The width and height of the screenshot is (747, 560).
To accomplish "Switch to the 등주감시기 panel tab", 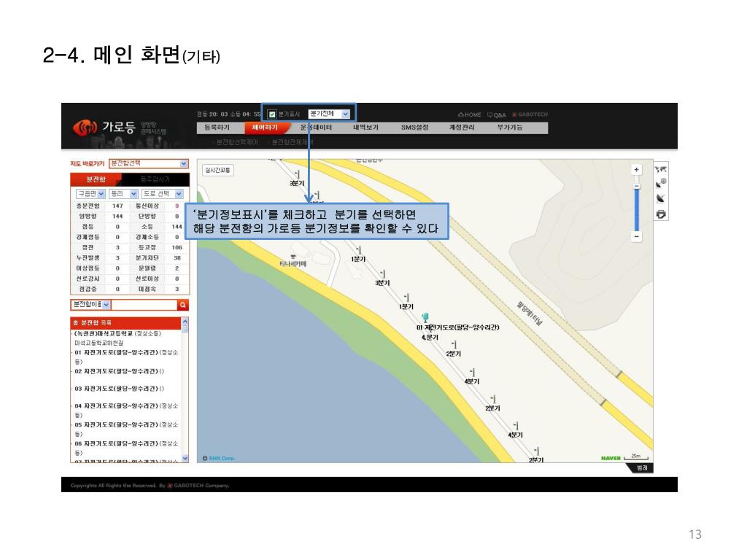I will (x=155, y=179).
